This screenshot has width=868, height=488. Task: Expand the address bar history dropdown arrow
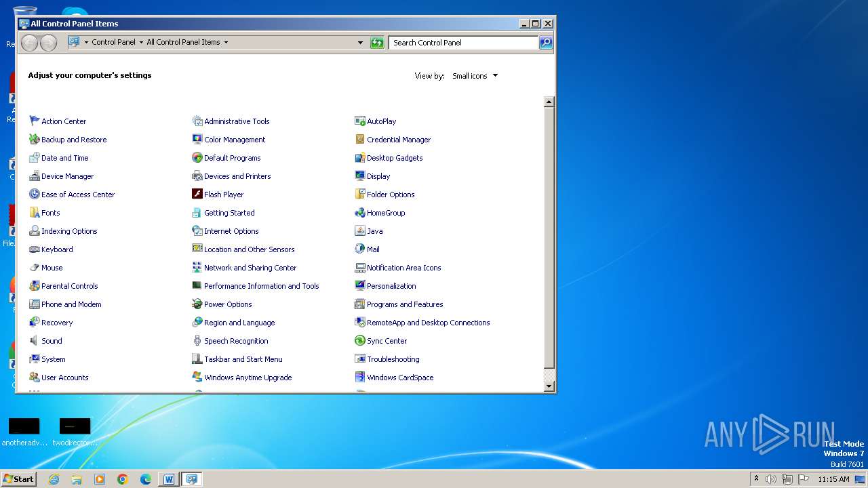tap(360, 42)
